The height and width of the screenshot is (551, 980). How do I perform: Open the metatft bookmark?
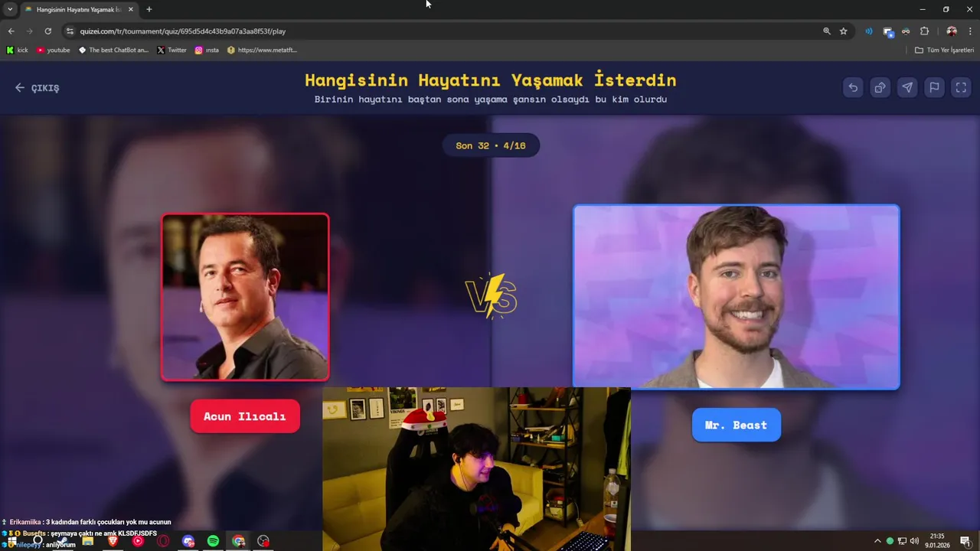pos(262,50)
